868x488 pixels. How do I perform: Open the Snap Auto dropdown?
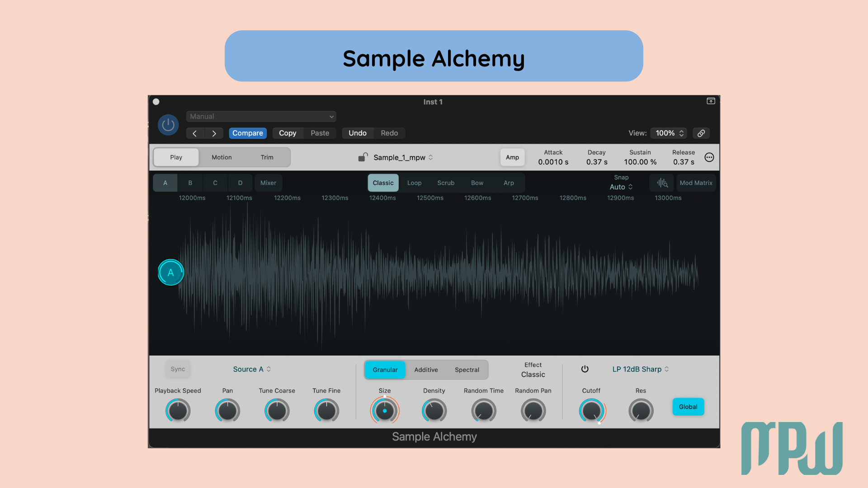[621, 187]
